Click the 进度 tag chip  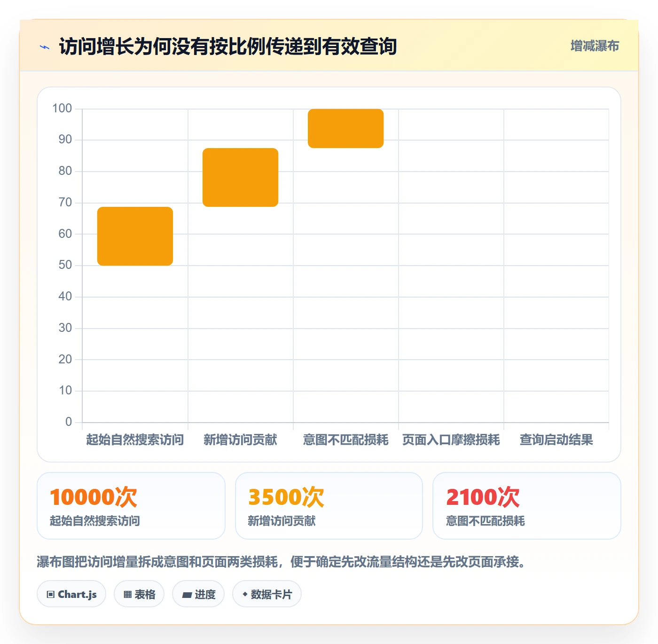click(198, 594)
